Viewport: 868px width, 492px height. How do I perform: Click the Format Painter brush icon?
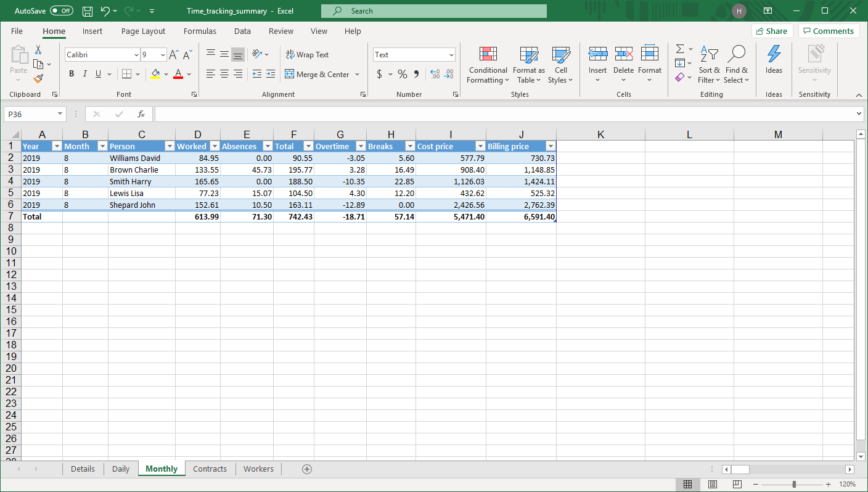[x=38, y=78]
